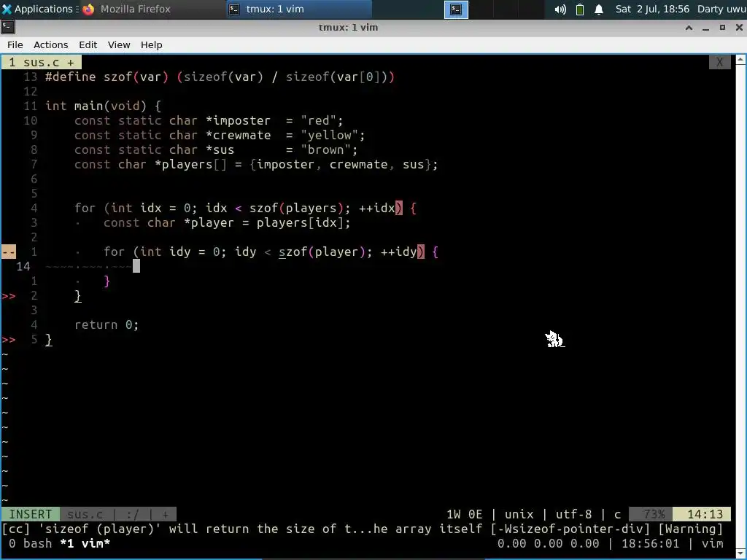Viewport: 747px width, 560px height.
Task: Select the sus.c vim tab
Action: click(x=42, y=63)
